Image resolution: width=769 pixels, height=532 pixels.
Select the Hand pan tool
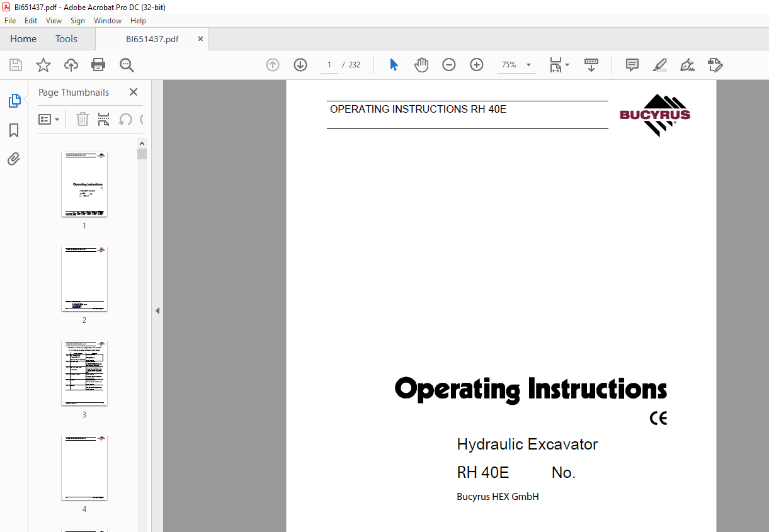tap(421, 65)
